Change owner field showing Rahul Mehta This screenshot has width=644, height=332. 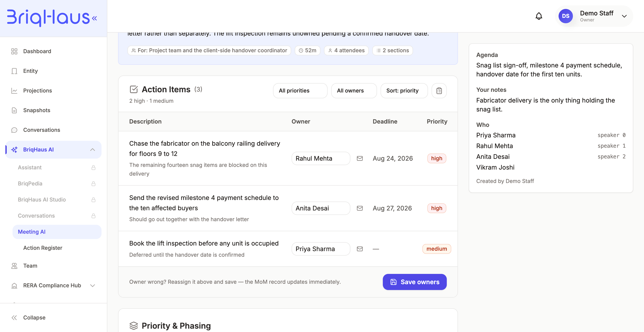coord(321,158)
